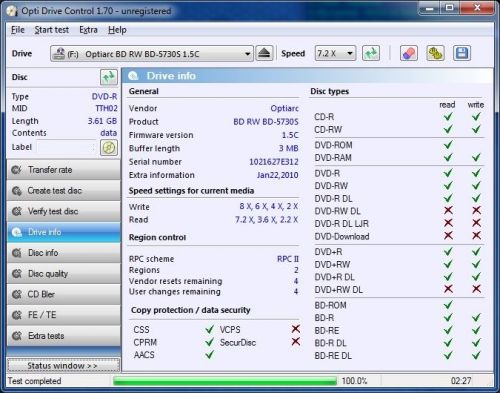Click the Vendor value Optiarc

click(x=284, y=108)
